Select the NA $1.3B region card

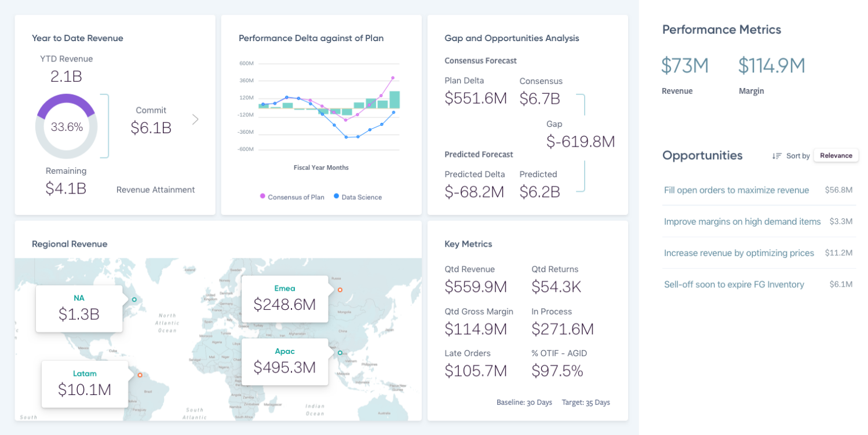pyautogui.click(x=79, y=309)
